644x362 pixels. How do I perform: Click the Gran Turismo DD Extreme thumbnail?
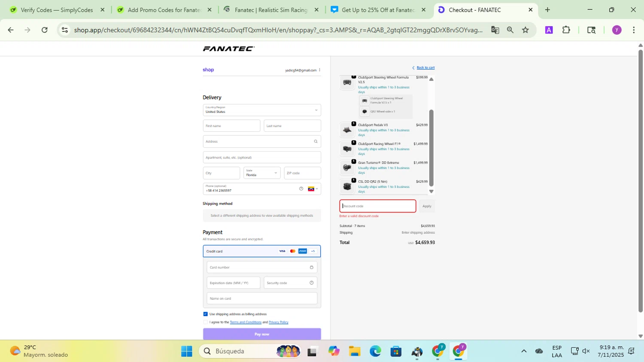tap(347, 167)
